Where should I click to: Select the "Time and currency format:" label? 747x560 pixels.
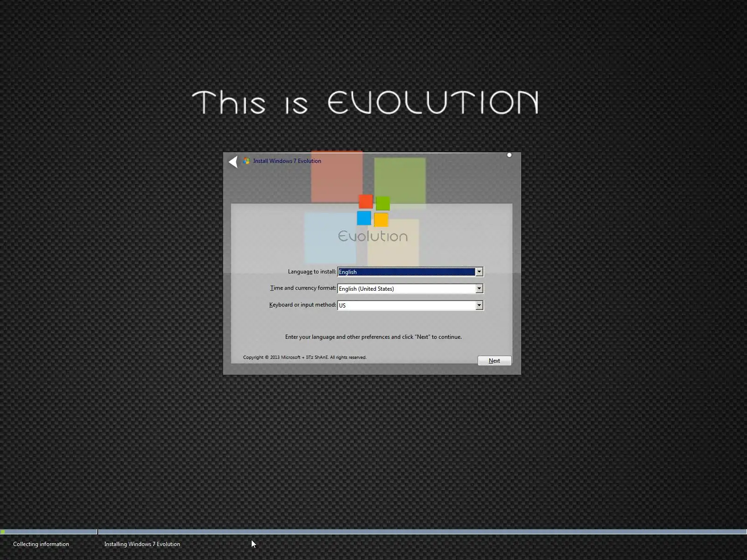click(x=303, y=288)
